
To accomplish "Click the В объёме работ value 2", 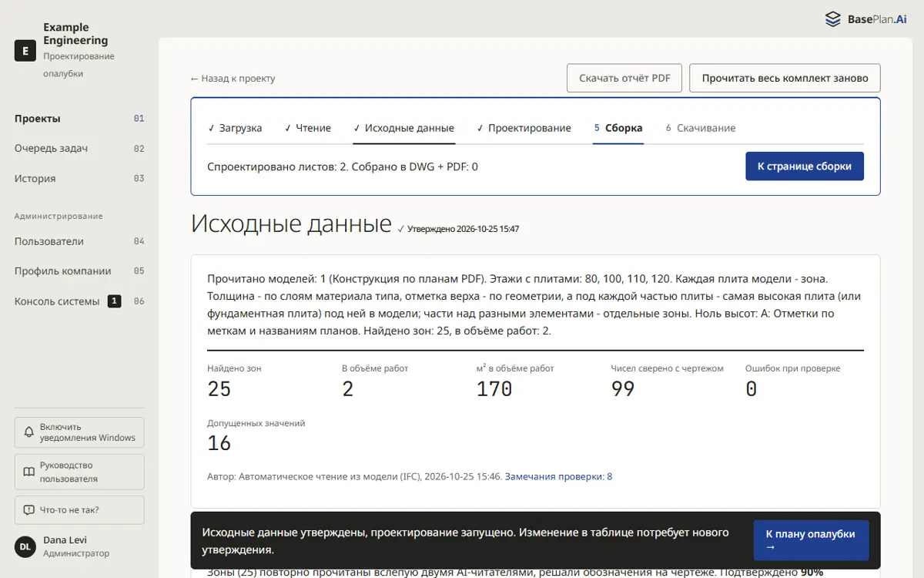I will (348, 389).
